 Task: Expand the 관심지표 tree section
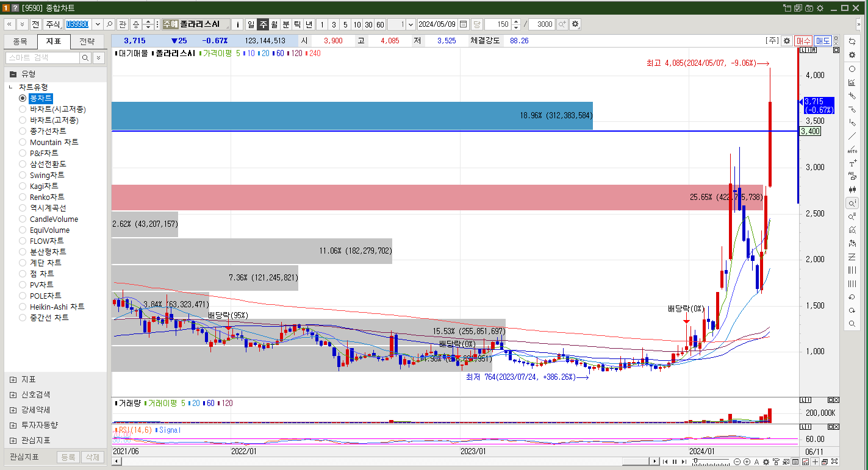[x=13, y=440]
